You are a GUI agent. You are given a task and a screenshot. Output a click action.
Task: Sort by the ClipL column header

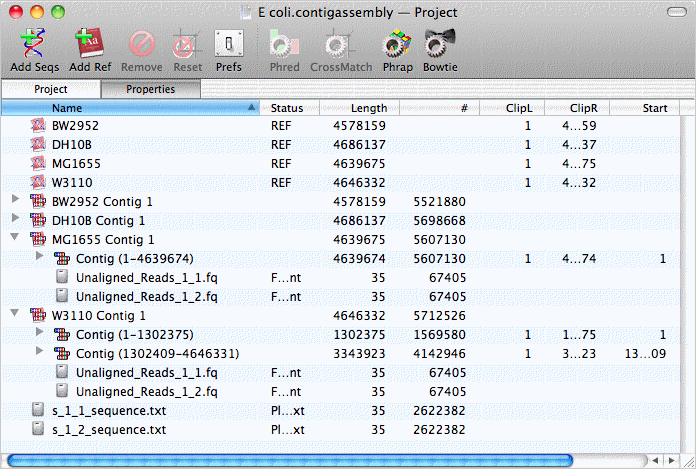pyautogui.click(x=512, y=108)
